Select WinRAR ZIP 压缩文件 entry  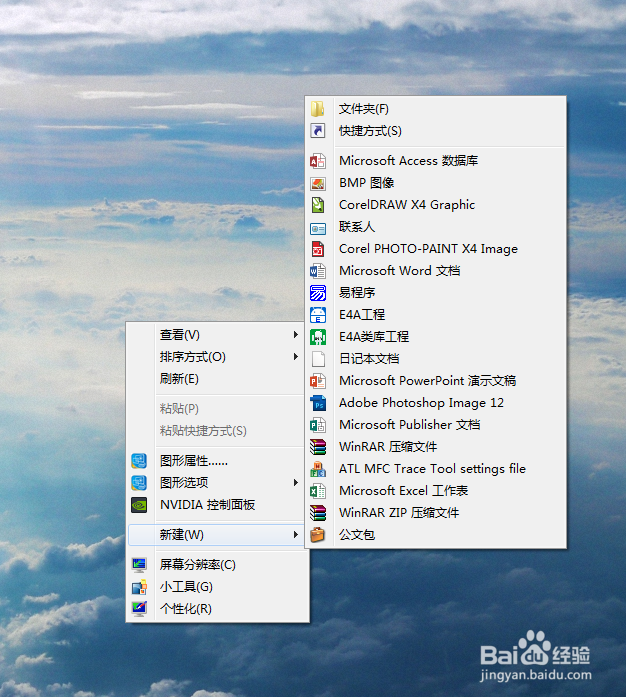(x=436, y=513)
